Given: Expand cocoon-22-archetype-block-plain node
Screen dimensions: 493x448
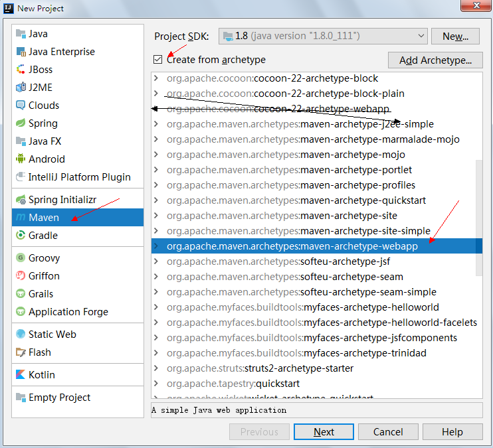Looking at the screenshot, I should pos(156,94).
